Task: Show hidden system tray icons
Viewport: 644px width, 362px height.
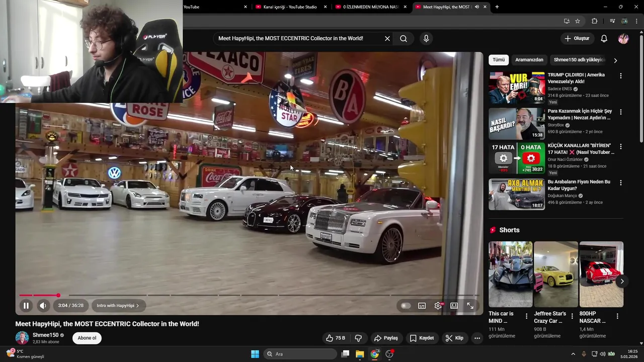Action: [573, 354]
